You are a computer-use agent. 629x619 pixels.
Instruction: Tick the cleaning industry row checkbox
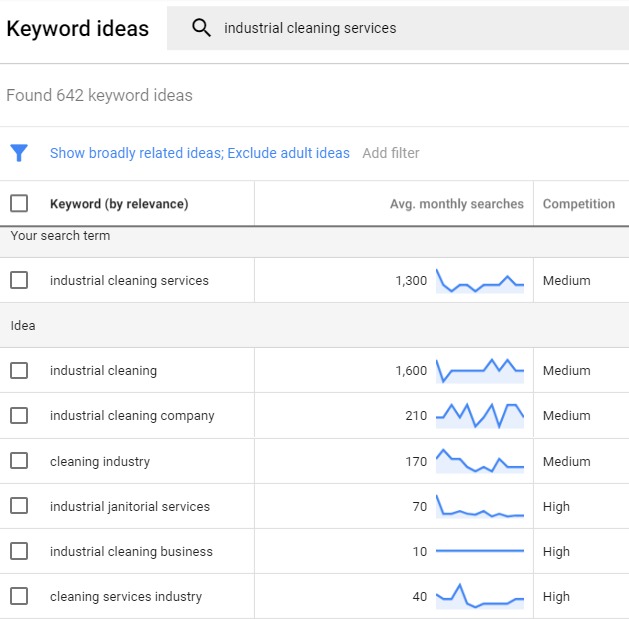pos(19,461)
